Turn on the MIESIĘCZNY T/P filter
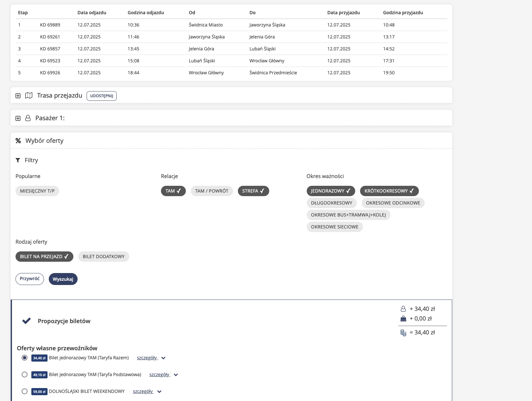Image resolution: width=532 pixels, height=401 pixels. coord(37,191)
